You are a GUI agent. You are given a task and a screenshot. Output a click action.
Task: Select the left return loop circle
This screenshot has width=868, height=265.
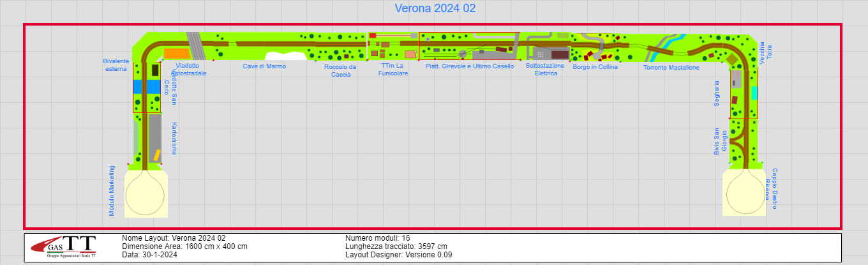147,195
